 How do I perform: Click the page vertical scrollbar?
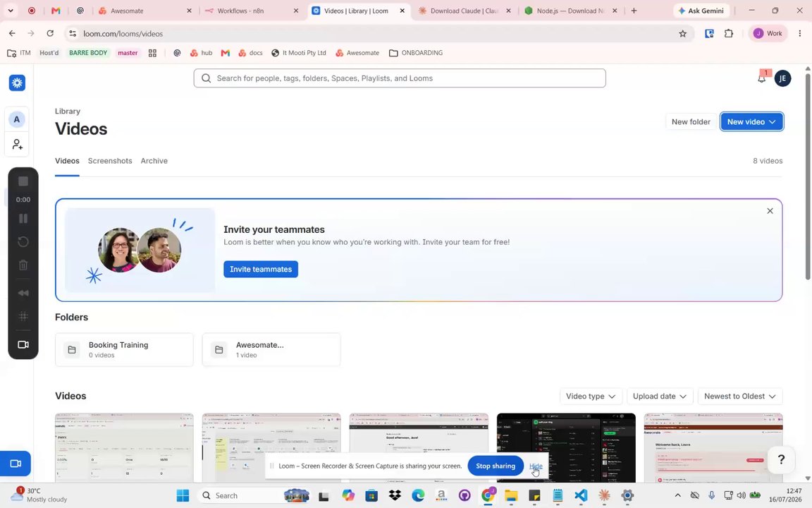click(808, 176)
